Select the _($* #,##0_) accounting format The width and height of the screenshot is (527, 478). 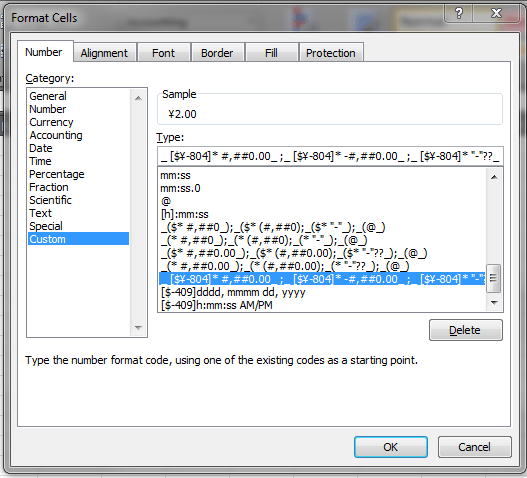322,227
